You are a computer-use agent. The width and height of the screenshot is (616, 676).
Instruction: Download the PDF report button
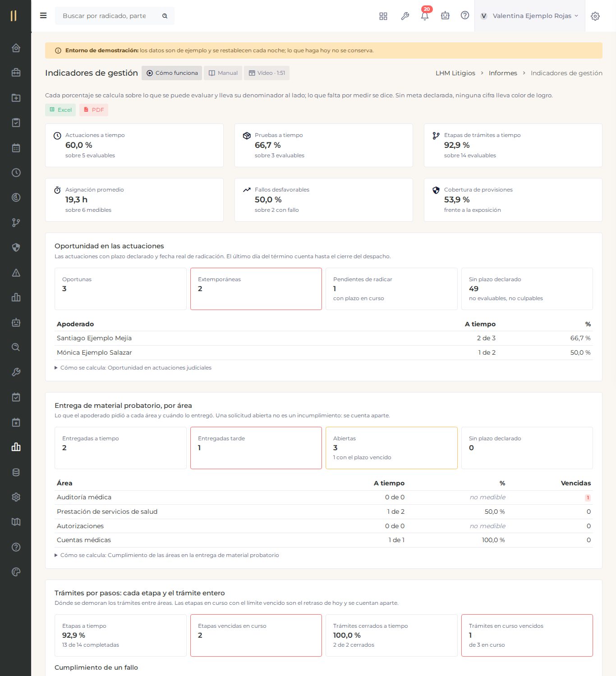(94, 110)
